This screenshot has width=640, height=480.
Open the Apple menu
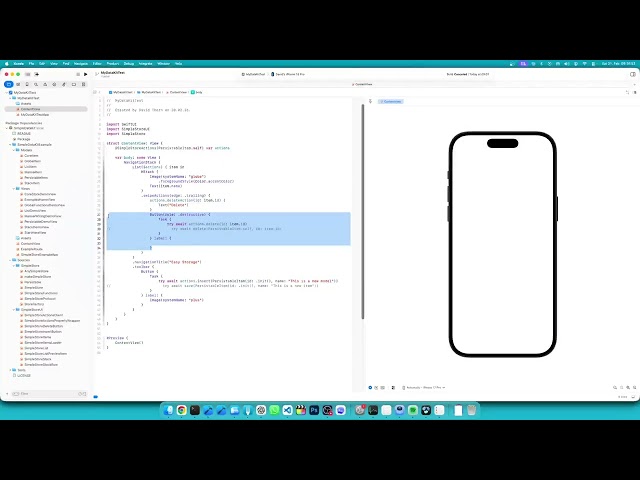(7, 64)
